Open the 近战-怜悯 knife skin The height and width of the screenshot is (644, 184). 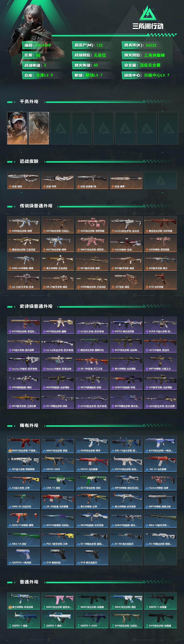coord(58,180)
